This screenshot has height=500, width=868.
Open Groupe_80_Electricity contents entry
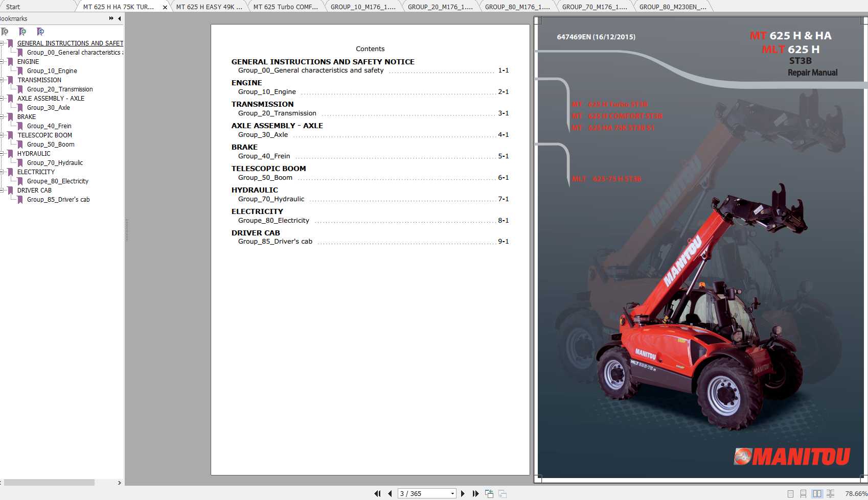(273, 221)
